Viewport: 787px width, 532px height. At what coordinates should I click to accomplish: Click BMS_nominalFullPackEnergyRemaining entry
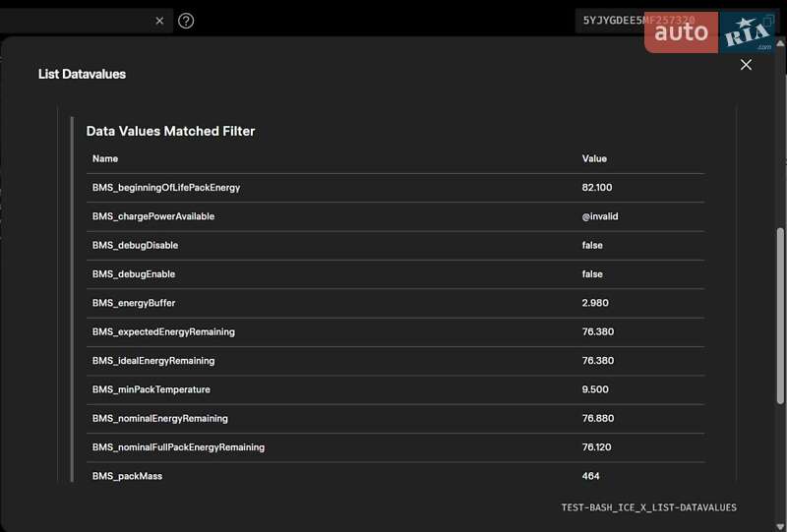tap(178, 447)
